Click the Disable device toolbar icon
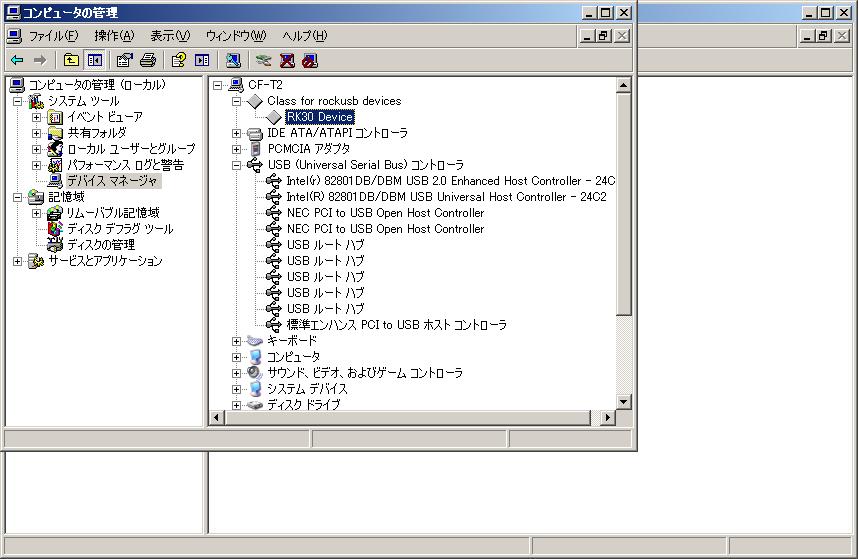This screenshot has width=858, height=559. click(x=310, y=60)
